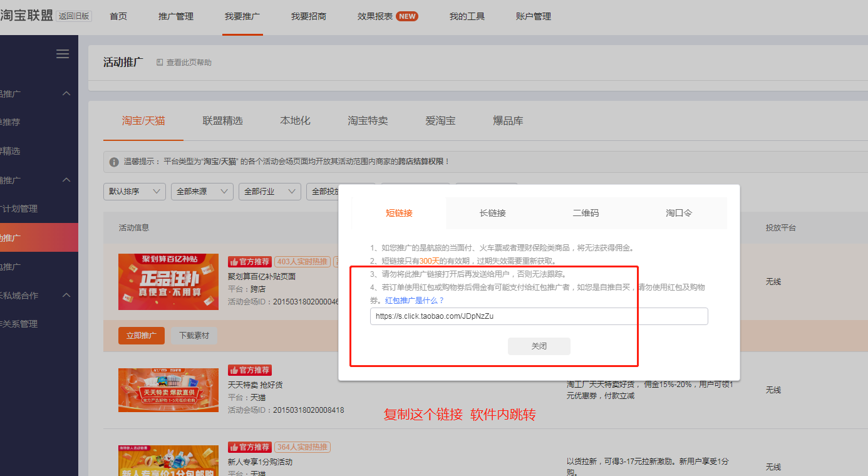
Task: Select 淘口令 tab in dialog
Action: coord(679,213)
